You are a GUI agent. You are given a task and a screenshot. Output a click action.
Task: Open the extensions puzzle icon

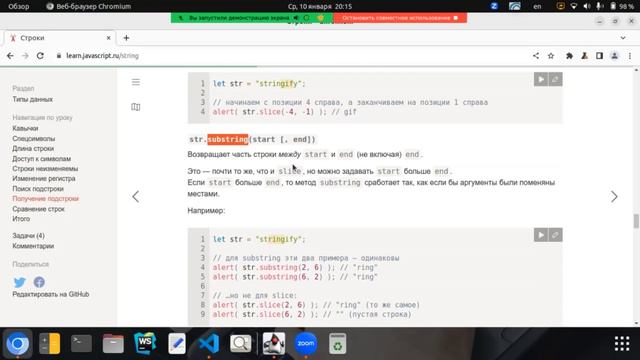569,56
